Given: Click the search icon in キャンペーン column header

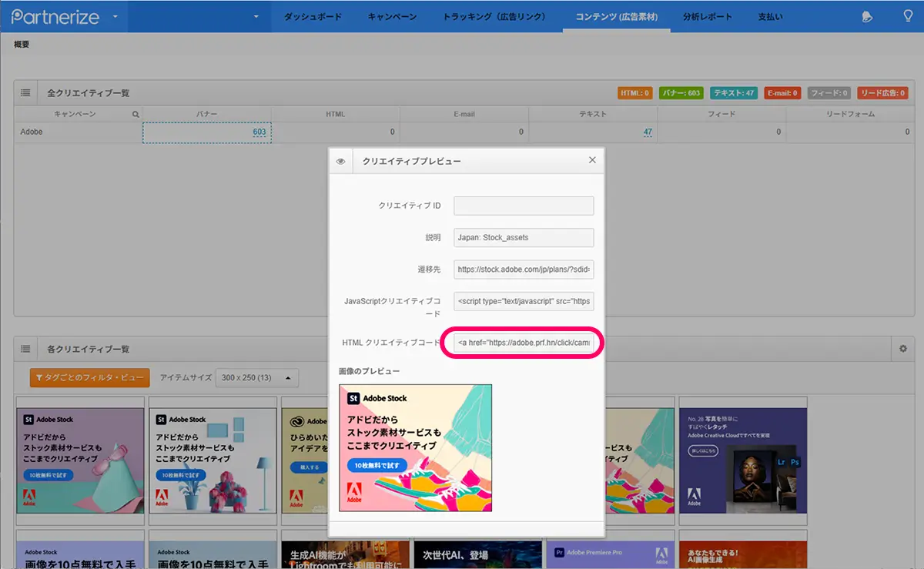Looking at the screenshot, I should 136,114.
